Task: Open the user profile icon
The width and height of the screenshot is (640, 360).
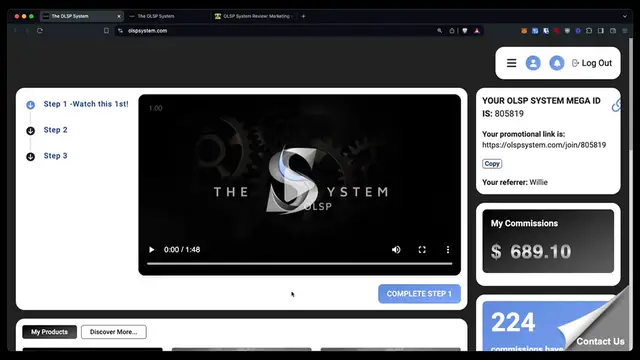Action: point(533,63)
